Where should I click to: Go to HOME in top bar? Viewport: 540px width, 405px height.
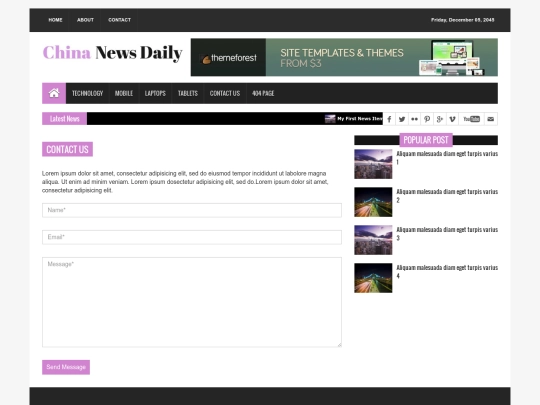click(x=55, y=20)
